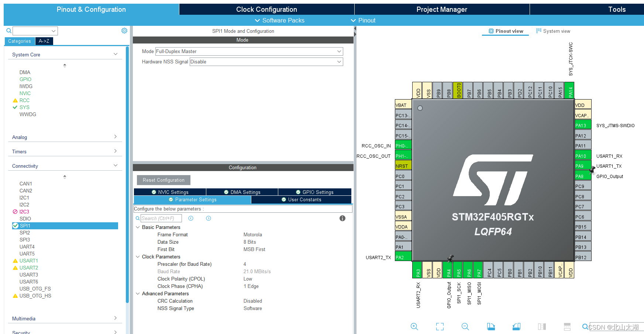This screenshot has width=644, height=334.
Task: Click the zoom out magnifier icon
Action: point(465,327)
